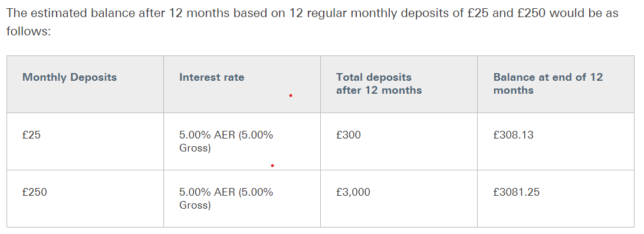Click the word 'Gross)' in the £25 row

(195, 148)
